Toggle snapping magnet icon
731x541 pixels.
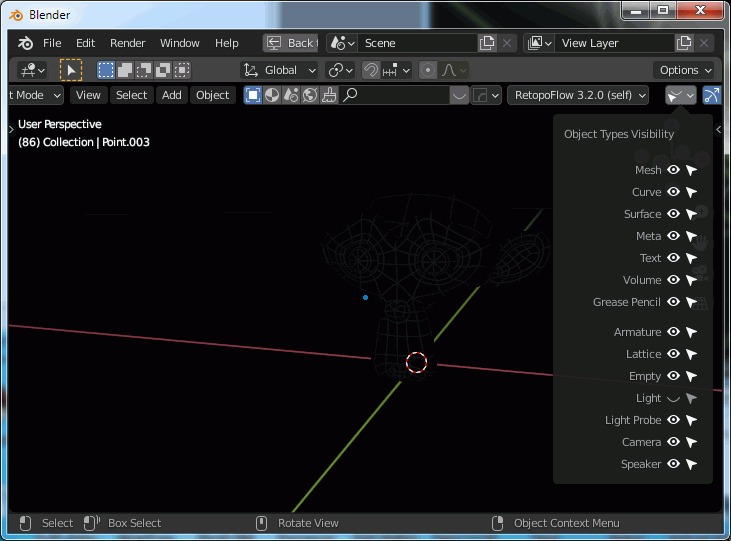tap(371, 70)
